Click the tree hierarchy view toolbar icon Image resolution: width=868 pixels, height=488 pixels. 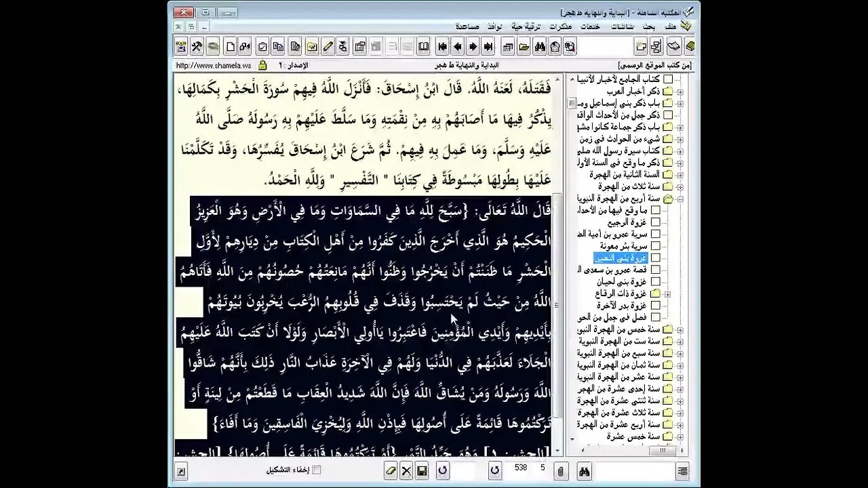pos(656,47)
